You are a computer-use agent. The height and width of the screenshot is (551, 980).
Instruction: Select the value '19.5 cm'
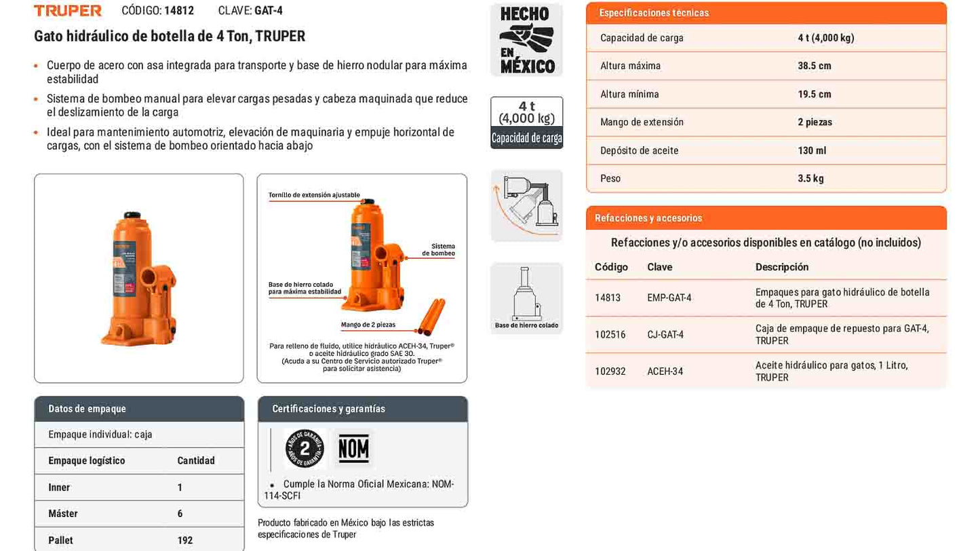click(x=815, y=94)
